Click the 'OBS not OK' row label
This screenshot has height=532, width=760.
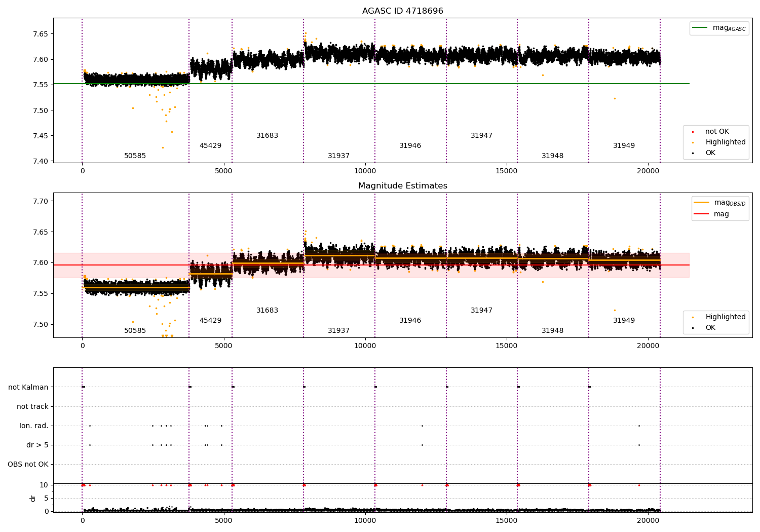click(28, 464)
